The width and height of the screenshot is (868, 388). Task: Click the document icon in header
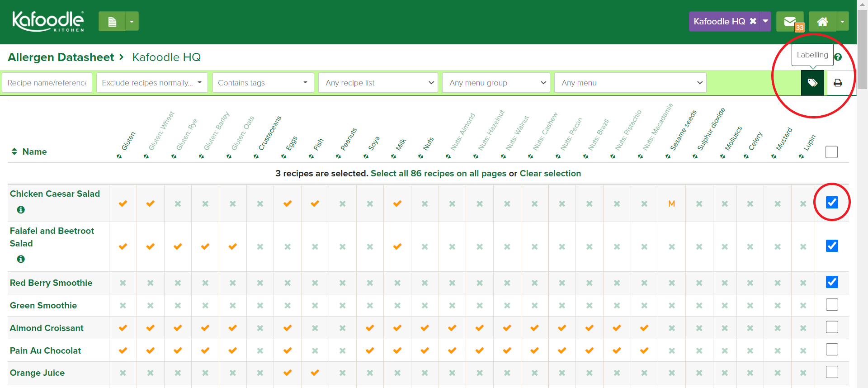[112, 21]
